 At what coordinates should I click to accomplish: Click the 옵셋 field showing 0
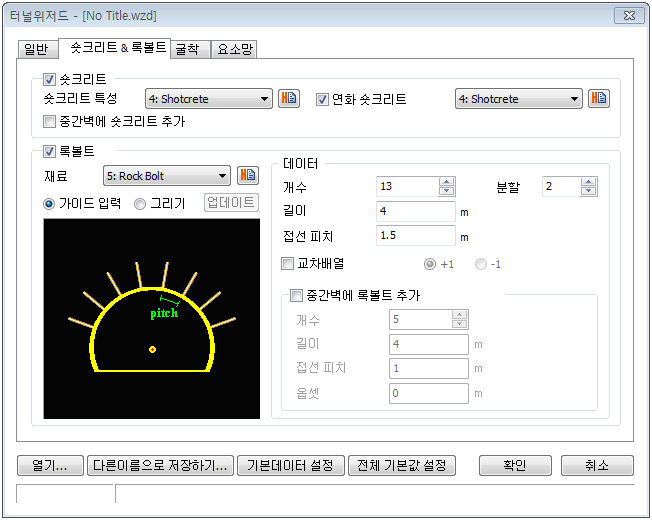tap(429, 393)
